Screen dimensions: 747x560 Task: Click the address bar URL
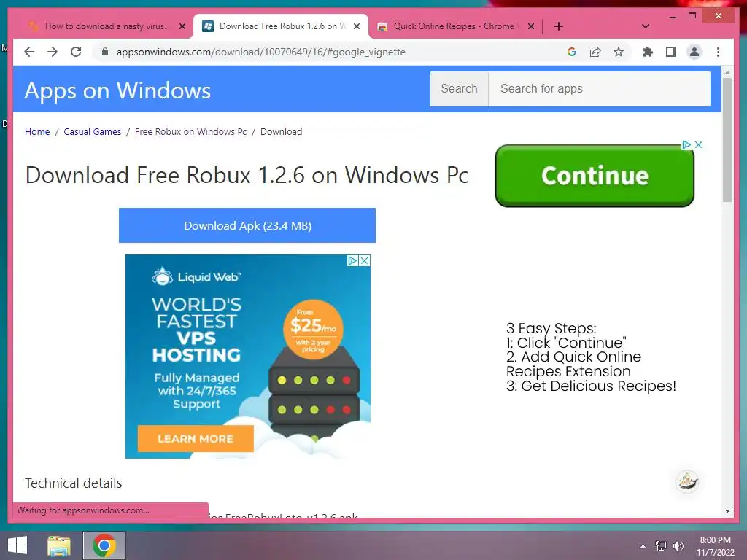pyautogui.click(x=261, y=52)
